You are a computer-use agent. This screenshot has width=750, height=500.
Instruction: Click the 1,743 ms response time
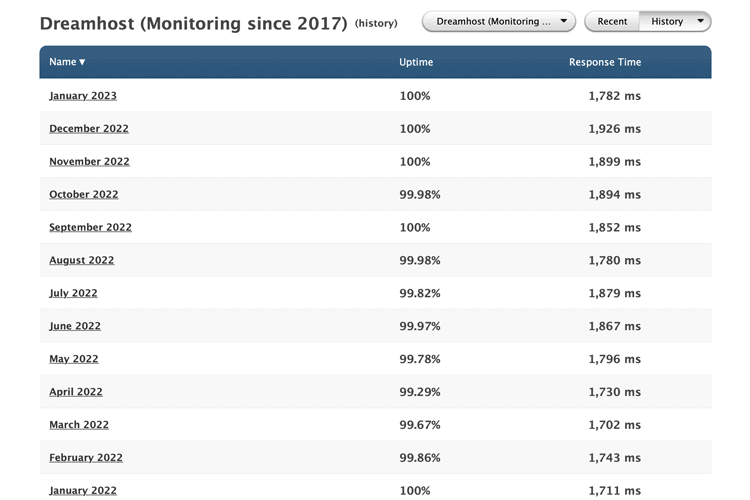point(615,457)
